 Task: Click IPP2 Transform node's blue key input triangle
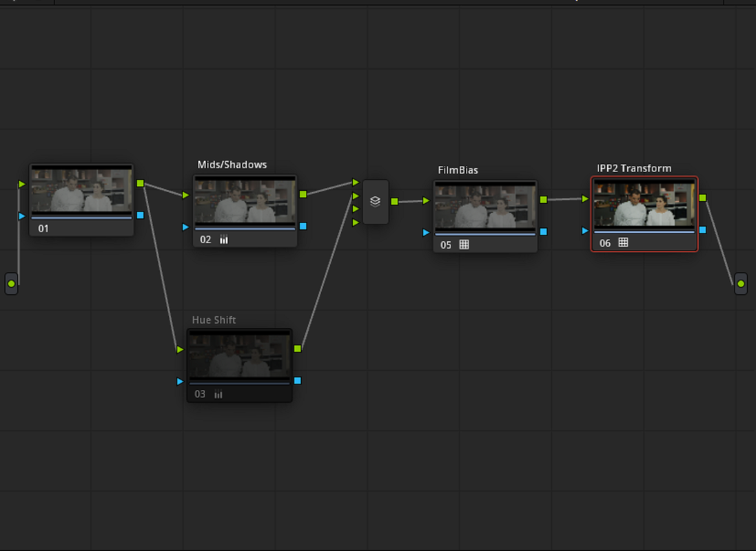(585, 231)
